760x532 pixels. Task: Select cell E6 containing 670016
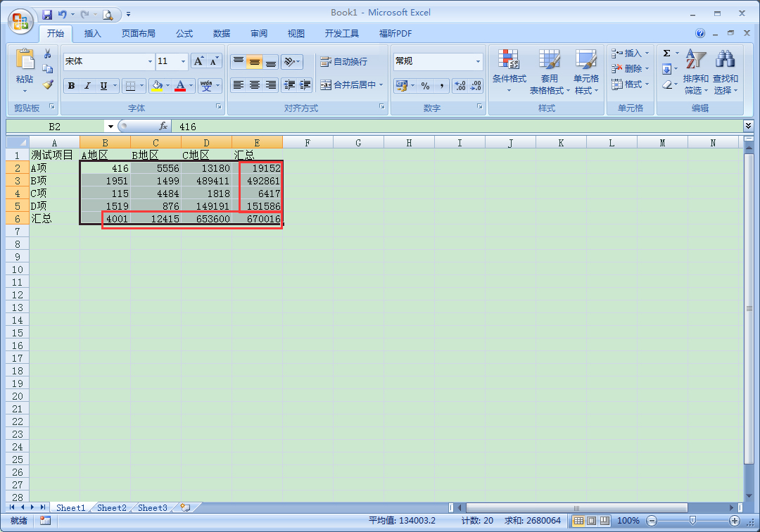258,219
